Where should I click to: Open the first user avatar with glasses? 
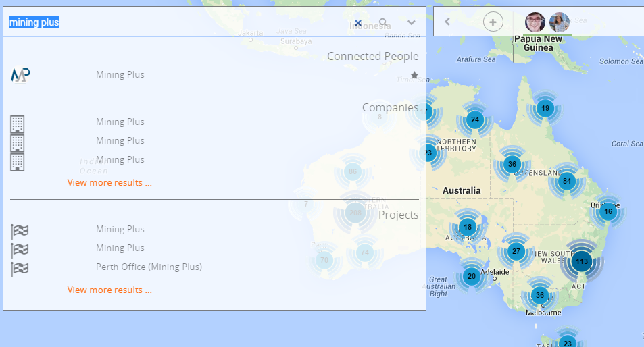point(535,22)
